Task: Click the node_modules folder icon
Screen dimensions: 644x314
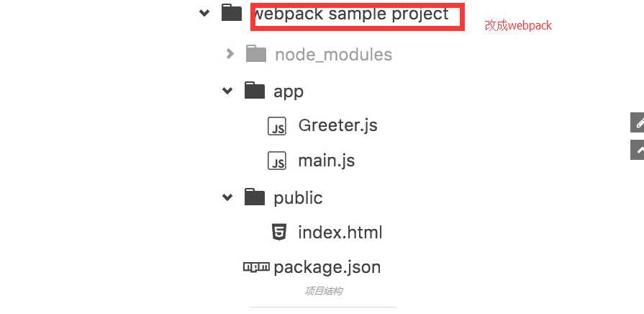Action: (256, 54)
